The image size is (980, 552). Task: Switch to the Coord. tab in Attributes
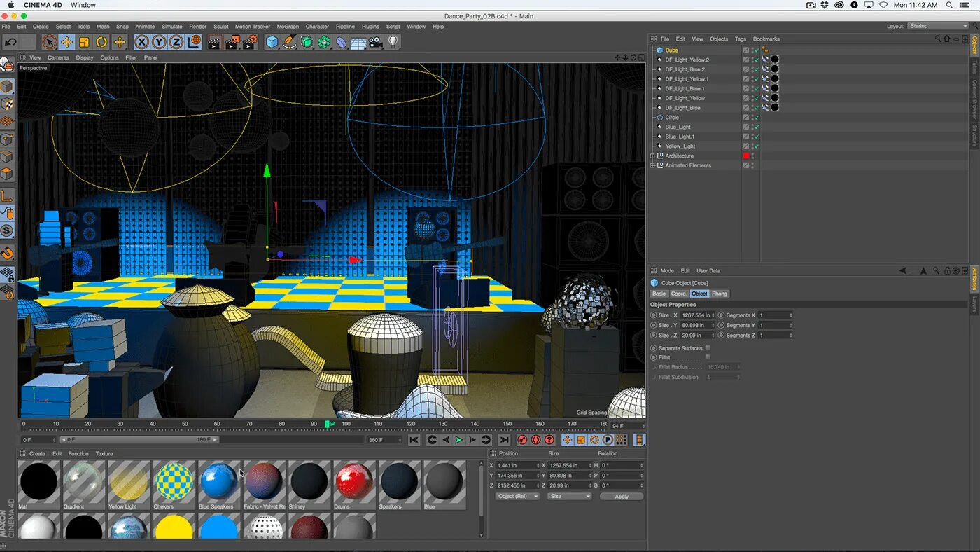pos(679,294)
